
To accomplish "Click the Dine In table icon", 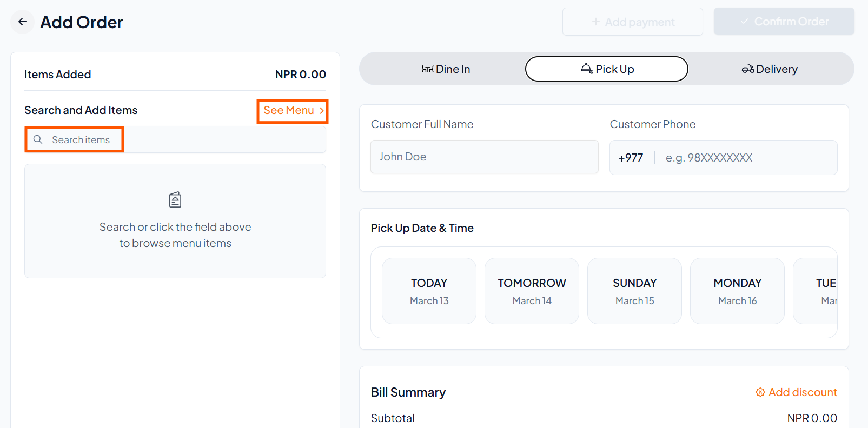I will (427, 69).
